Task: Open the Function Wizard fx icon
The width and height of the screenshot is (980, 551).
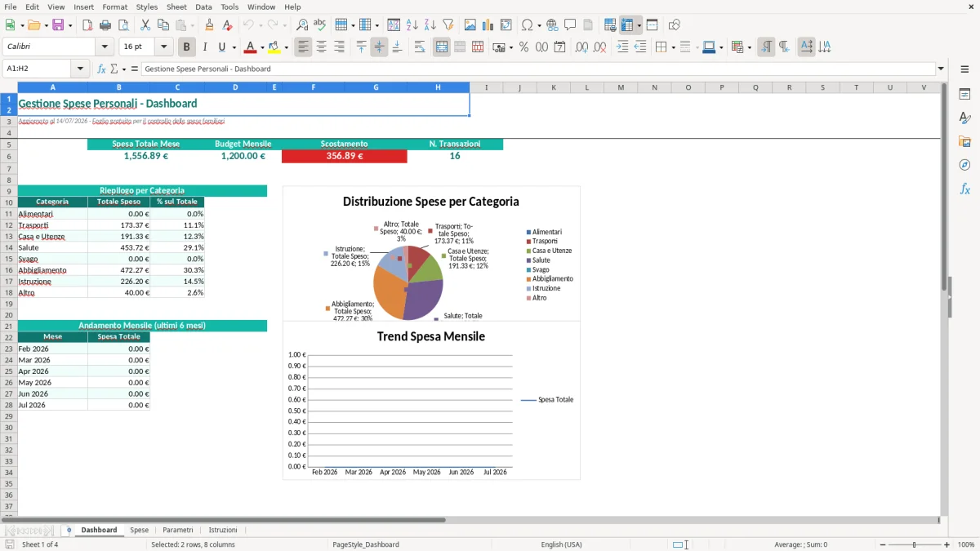Action: click(x=101, y=69)
